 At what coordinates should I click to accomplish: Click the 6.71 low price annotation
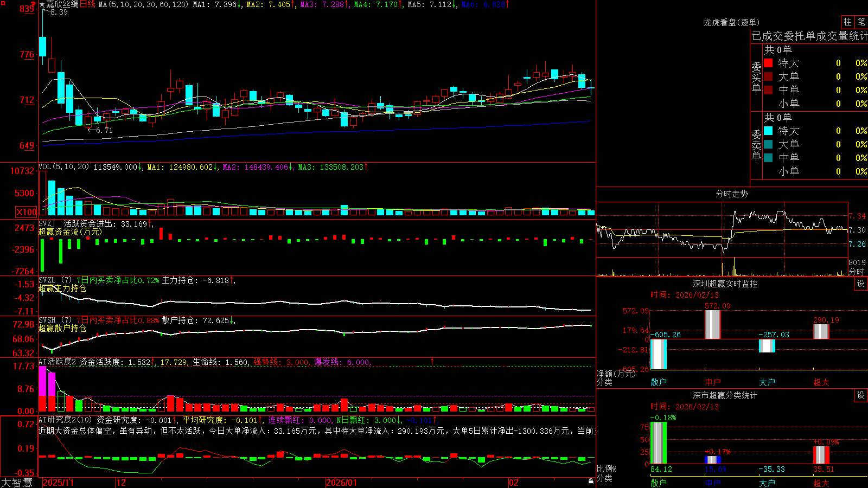click(104, 130)
